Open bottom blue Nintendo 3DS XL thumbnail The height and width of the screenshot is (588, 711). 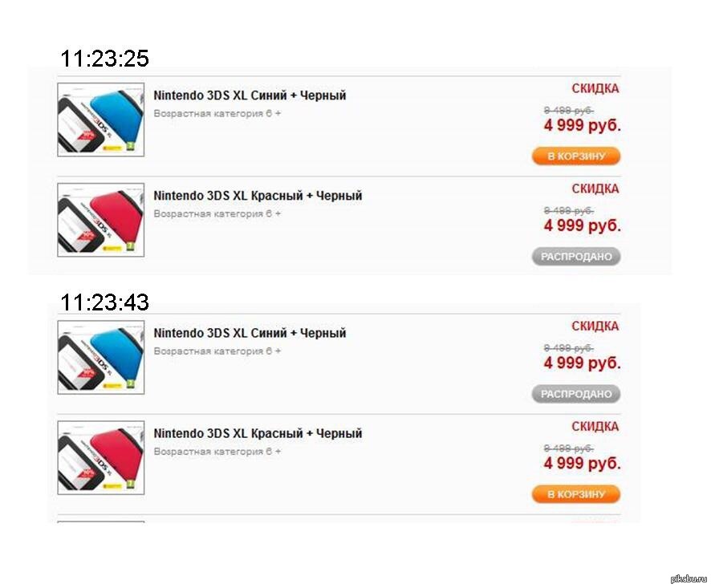[x=100, y=357]
